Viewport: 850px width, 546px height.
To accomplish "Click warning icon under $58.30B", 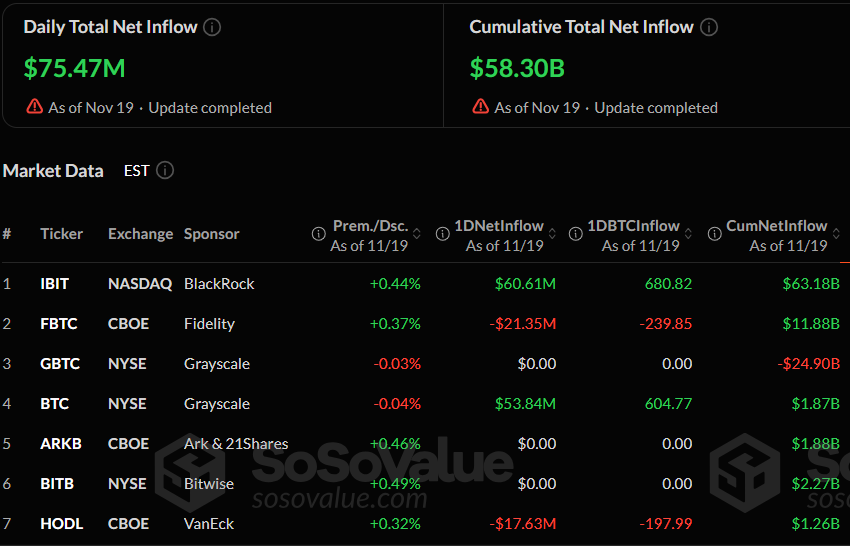I will click(480, 106).
